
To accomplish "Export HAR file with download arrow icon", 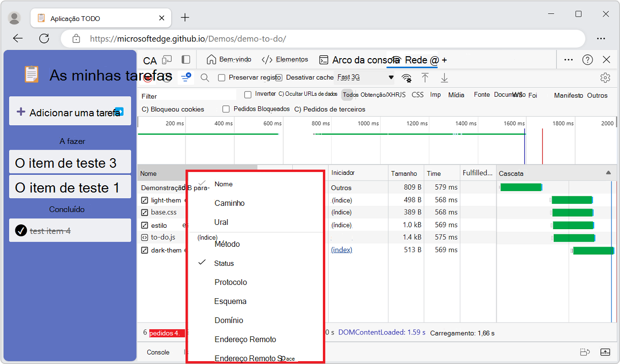I will point(444,77).
